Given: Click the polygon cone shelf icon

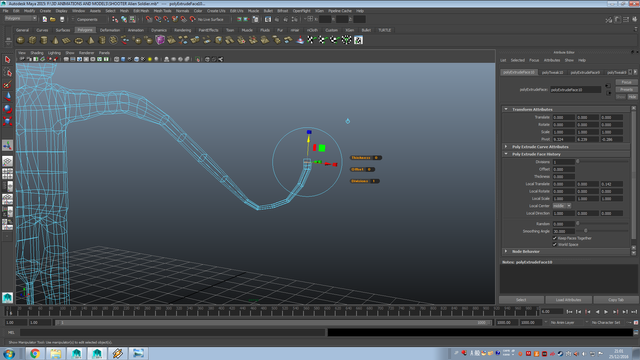Looking at the screenshot, I should coord(56,40).
